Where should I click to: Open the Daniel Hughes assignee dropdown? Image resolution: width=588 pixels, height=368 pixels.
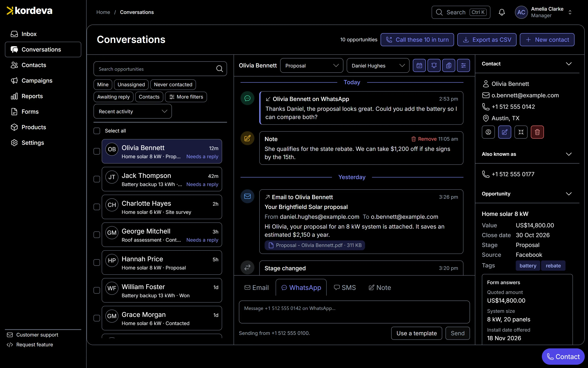pos(378,65)
